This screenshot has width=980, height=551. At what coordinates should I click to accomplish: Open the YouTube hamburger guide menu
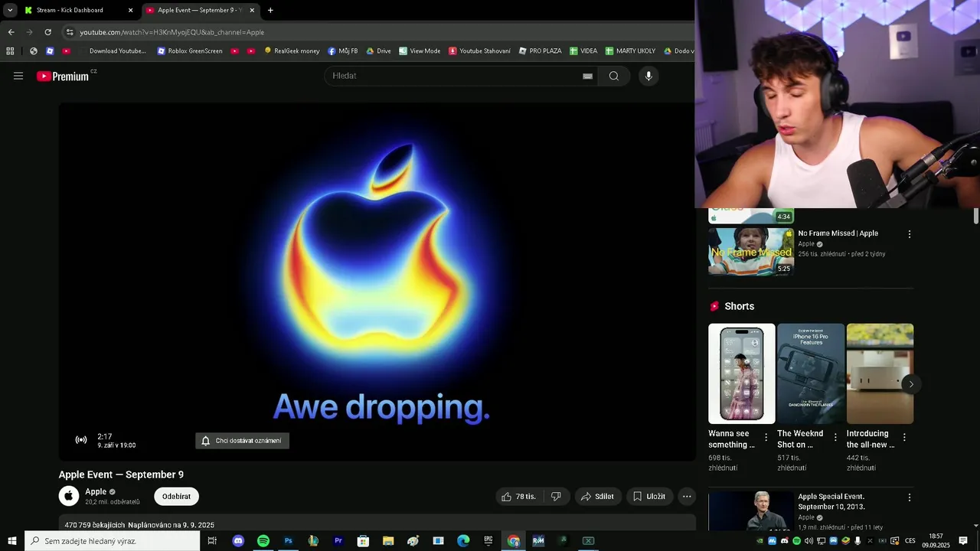pyautogui.click(x=18, y=76)
